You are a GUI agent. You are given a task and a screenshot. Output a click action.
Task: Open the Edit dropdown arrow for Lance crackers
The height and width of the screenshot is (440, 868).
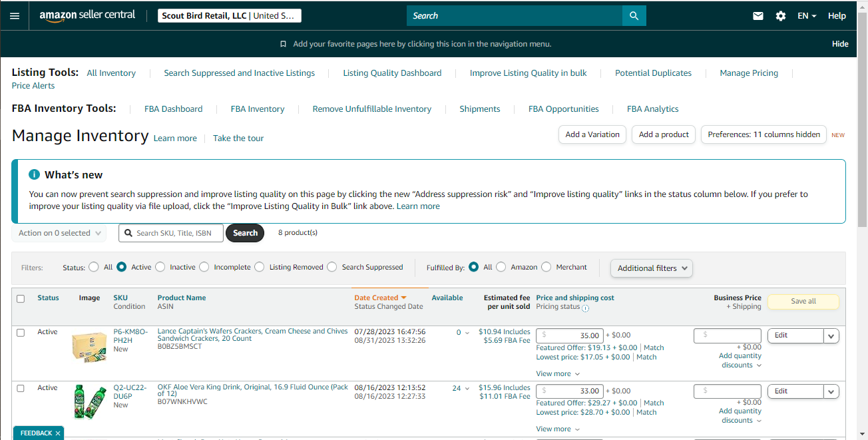point(831,336)
